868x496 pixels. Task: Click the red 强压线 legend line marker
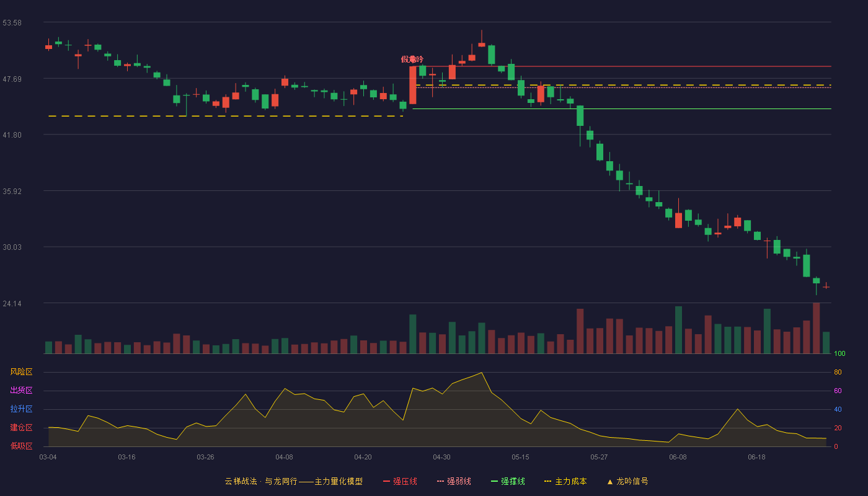386,481
